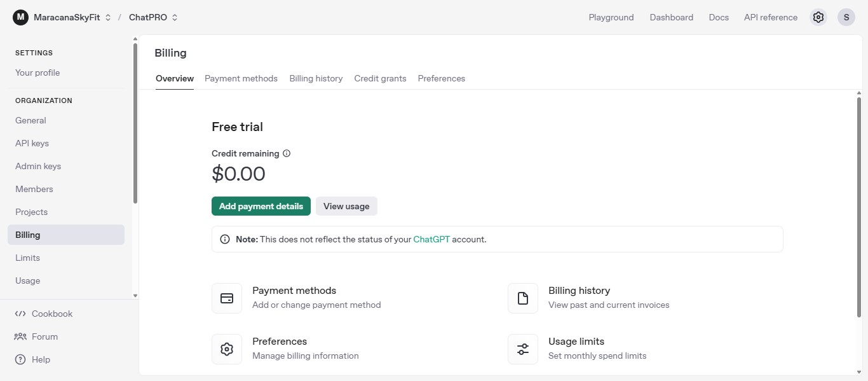Click 'Add or change payment method' text
Viewport: 868px width, 381px height.
316,305
